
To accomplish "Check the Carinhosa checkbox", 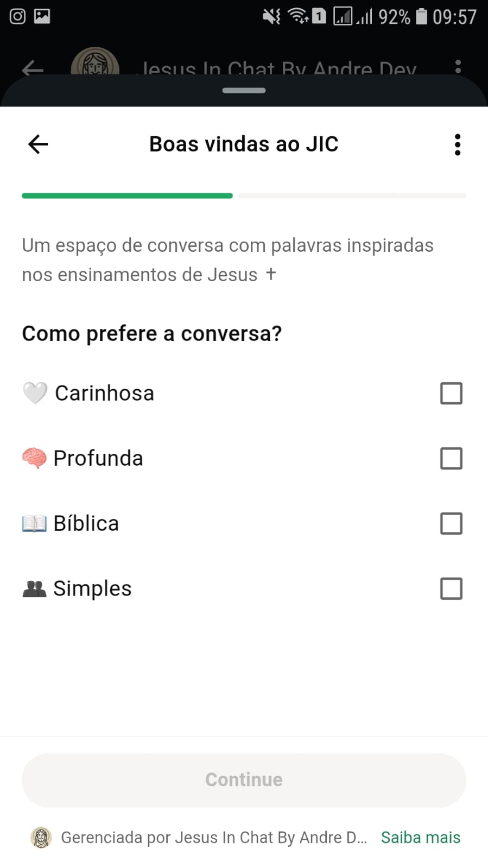I will (451, 394).
